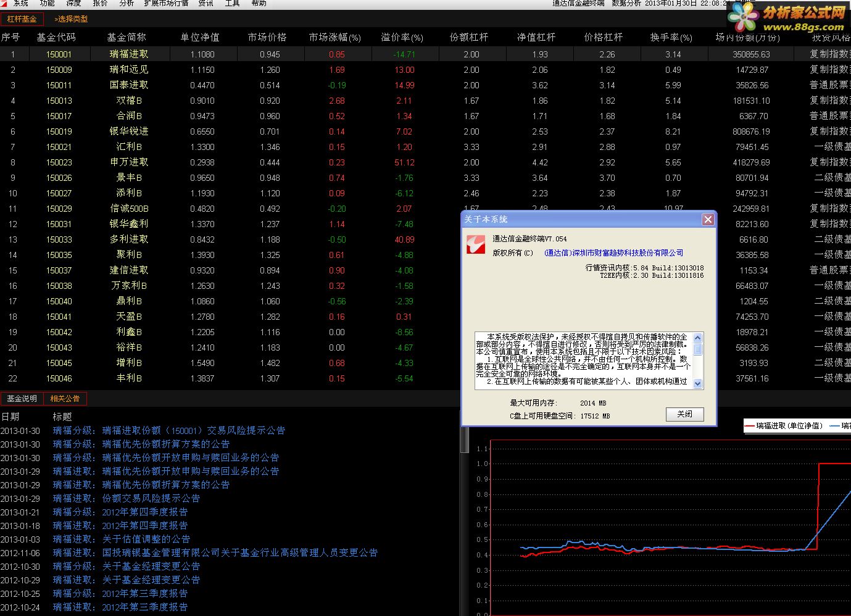
Task: Close the 关于本系统 dialog with X
Action: coord(708,219)
